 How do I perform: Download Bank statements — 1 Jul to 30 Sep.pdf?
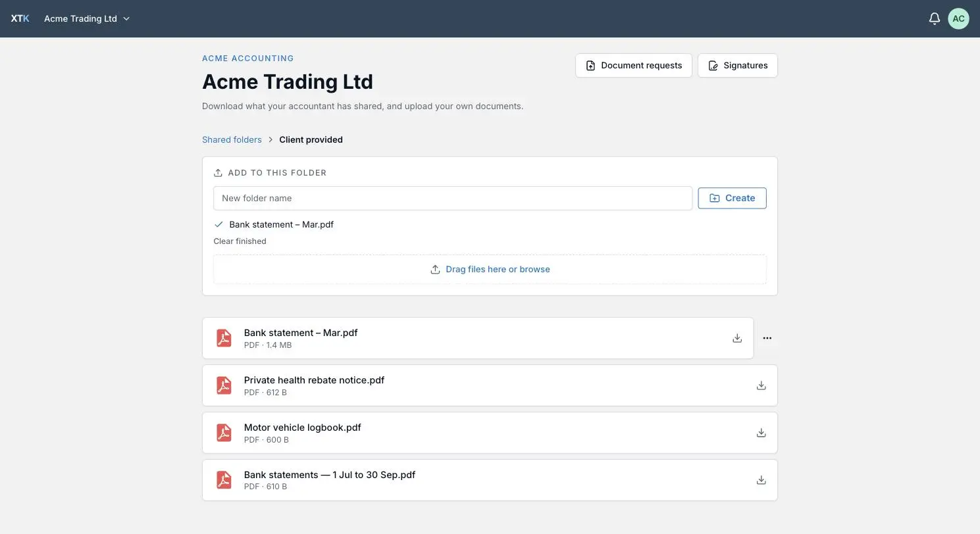pyautogui.click(x=761, y=480)
